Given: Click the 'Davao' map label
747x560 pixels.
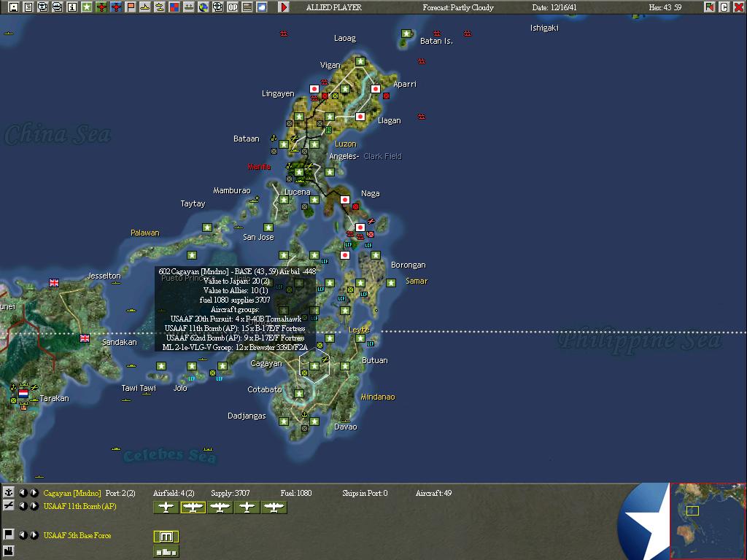Looking at the screenshot, I should point(345,427).
